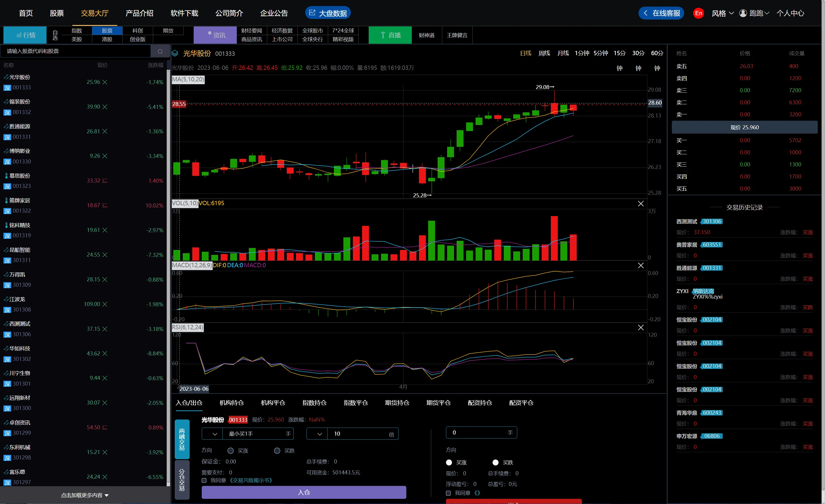Image resolution: width=825 pixels, height=504 pixels.
Task: Click the stock search magnifier icon
Action: pos(160,51)
